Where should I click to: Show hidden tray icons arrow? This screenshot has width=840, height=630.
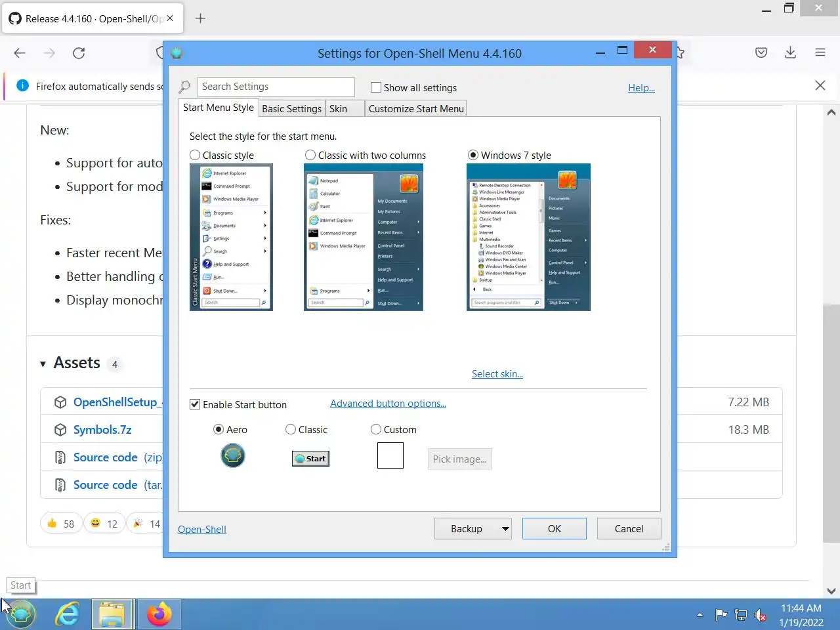tap(700, 615)
